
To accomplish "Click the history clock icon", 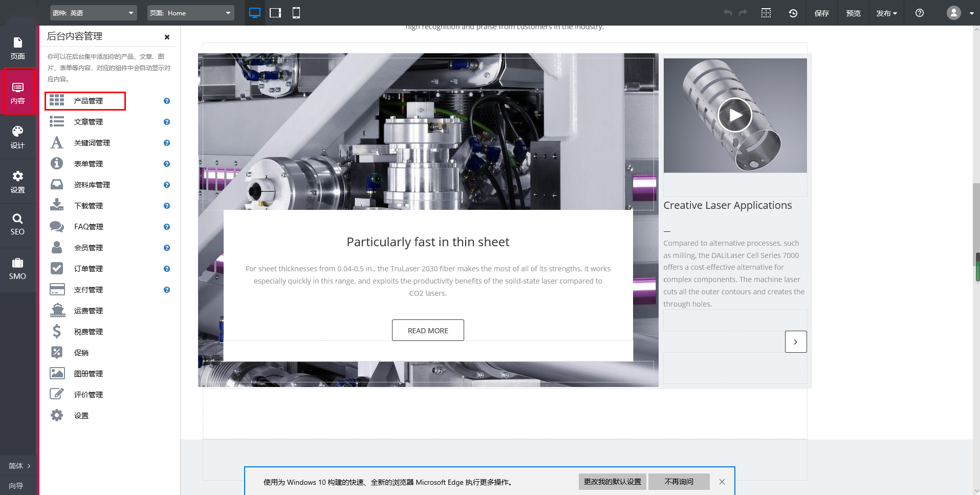I will (793, 13).
